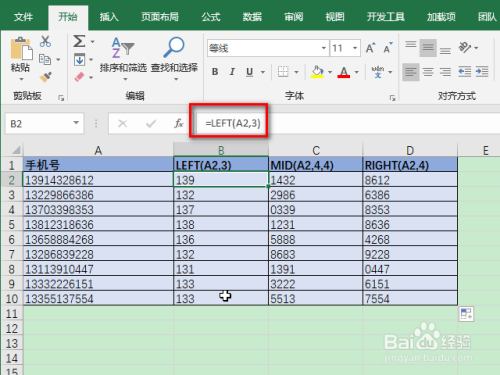The width and height of the screenshot is (500, 375).
Task: Select cell with 13914328612
Action: coord(98,180)
